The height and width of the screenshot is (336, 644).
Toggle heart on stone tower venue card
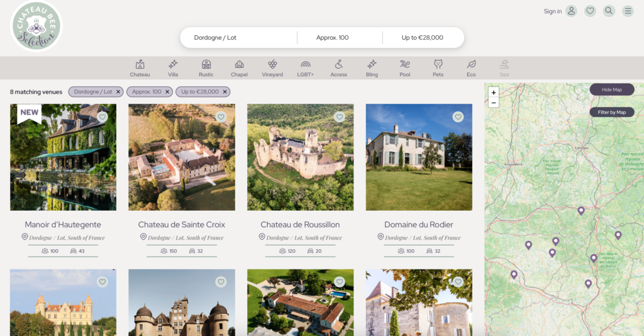click(x=458, y=282)
